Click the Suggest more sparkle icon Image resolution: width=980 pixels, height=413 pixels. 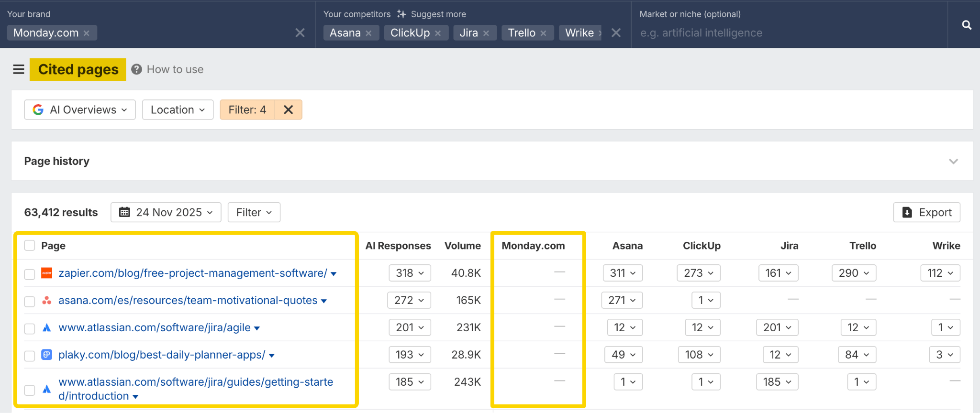click(401, 14)
